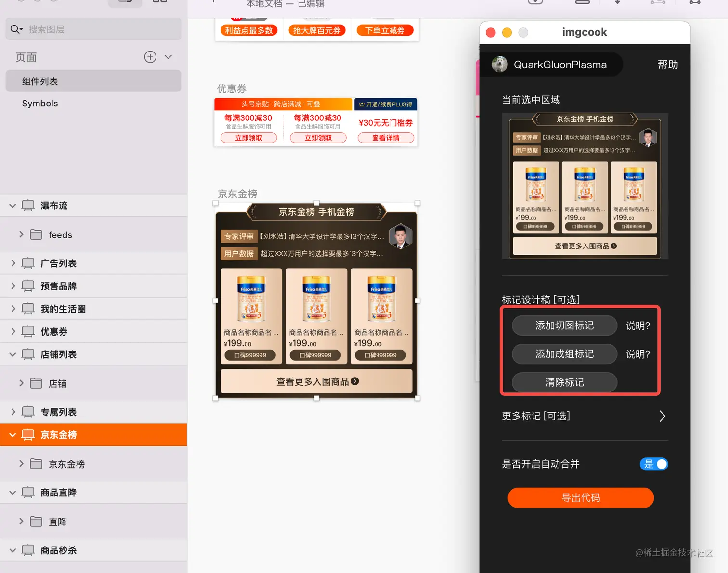This screenshot has height=573, width=728.
Task: Click the 优惠券 artboard icon
Action: [28, 331]
